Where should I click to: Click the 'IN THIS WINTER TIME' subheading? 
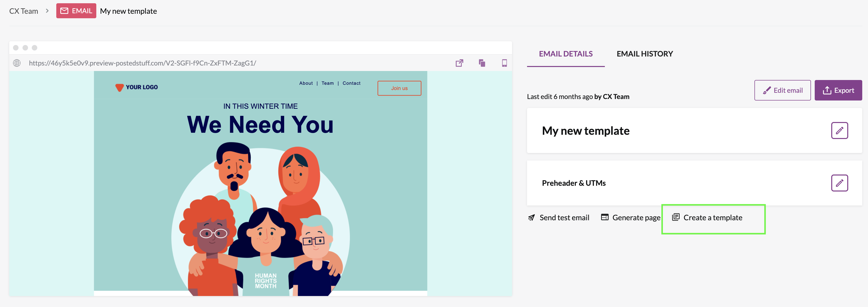tap(260, 106)
